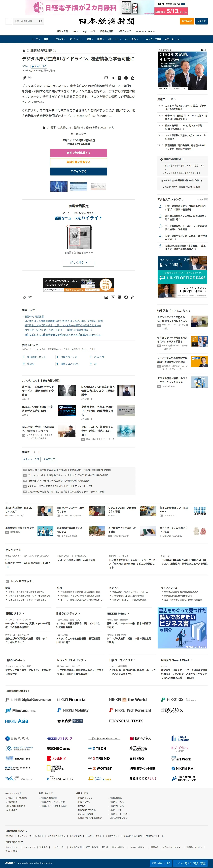
Task: Open the NATIONAL GEOGRAPHIC logo
Action: 55,769
